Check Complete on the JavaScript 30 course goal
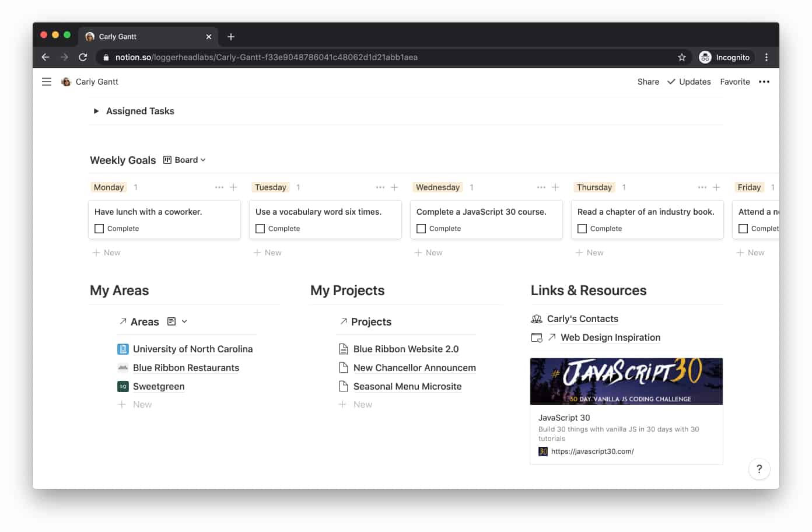 tap(421, 228)
